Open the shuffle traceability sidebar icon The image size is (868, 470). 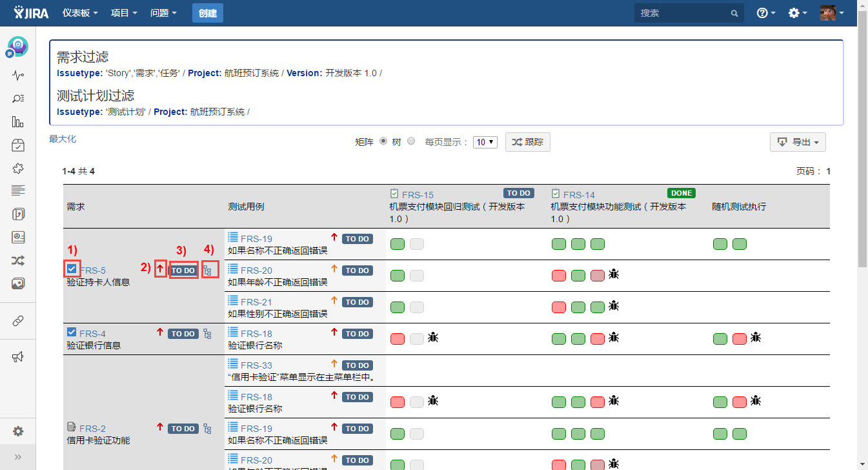[18, 260]
